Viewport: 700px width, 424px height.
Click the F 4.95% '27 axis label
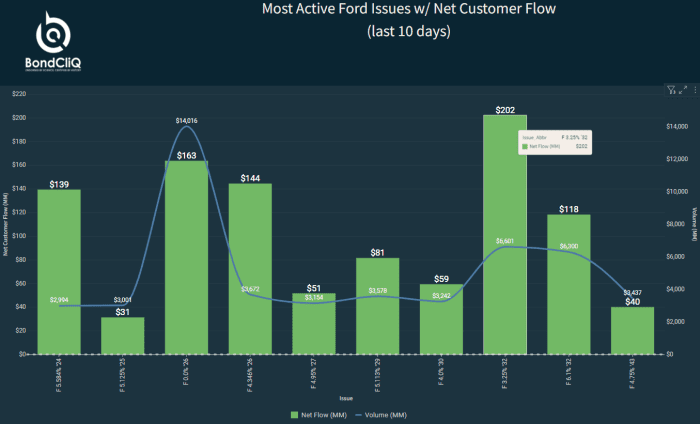point(314,373)
